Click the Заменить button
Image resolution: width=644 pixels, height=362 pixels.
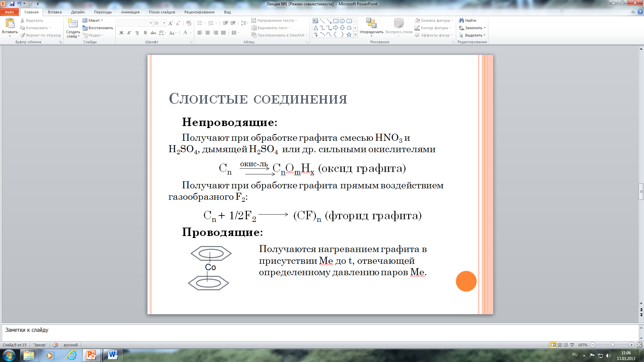472,28
